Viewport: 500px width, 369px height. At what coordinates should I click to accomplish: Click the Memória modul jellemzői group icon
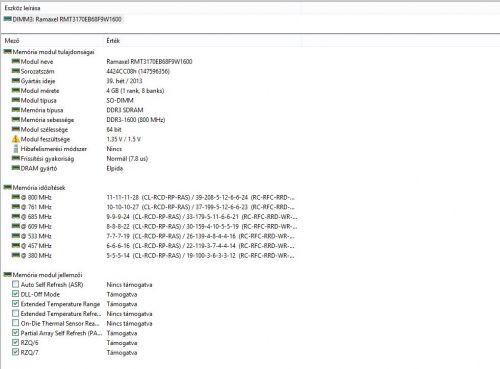point(7,275)
